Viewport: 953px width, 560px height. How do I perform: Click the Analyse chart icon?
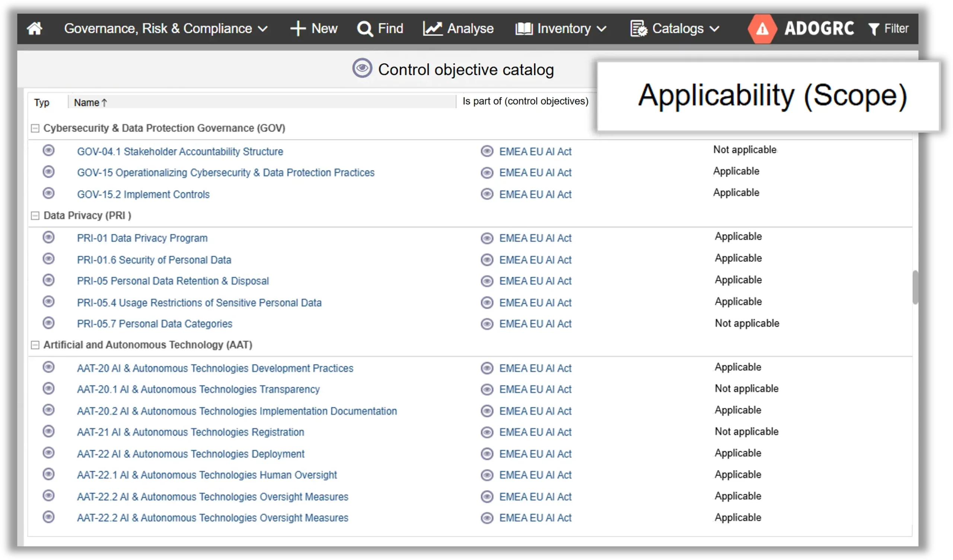tap(432, 29)
